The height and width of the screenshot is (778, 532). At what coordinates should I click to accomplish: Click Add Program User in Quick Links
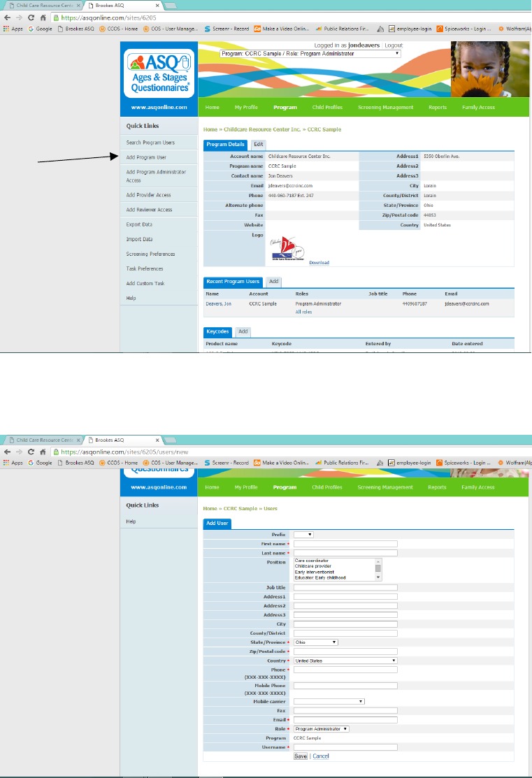click(x=146, y=157)
